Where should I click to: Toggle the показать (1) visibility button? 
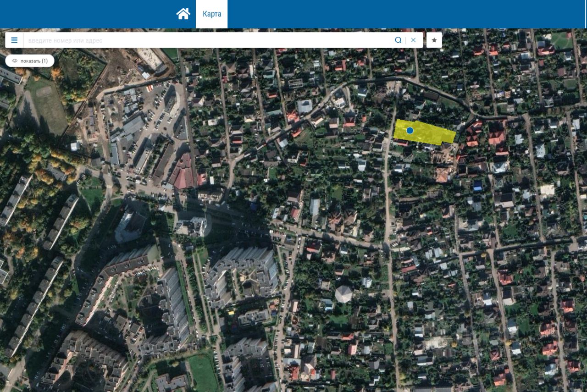pyautogui.click(x=30, y=61)
